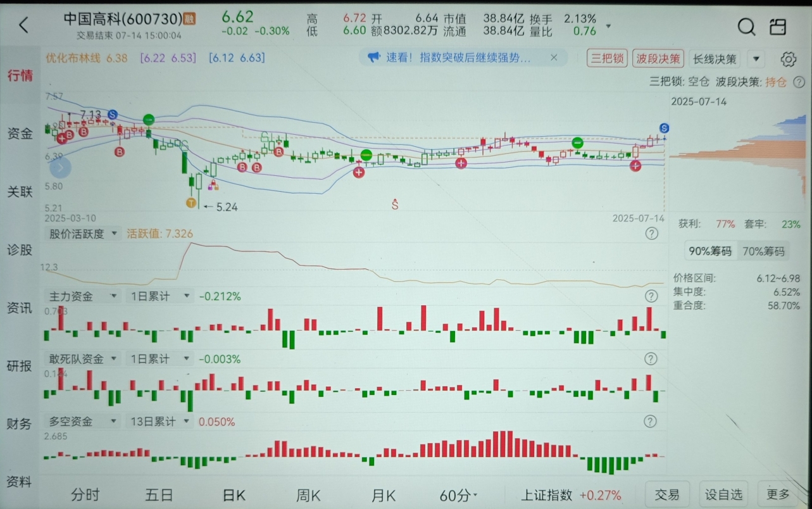Switch to the 月K chart tab
This screenshot has height=509, width=812.
383,495
